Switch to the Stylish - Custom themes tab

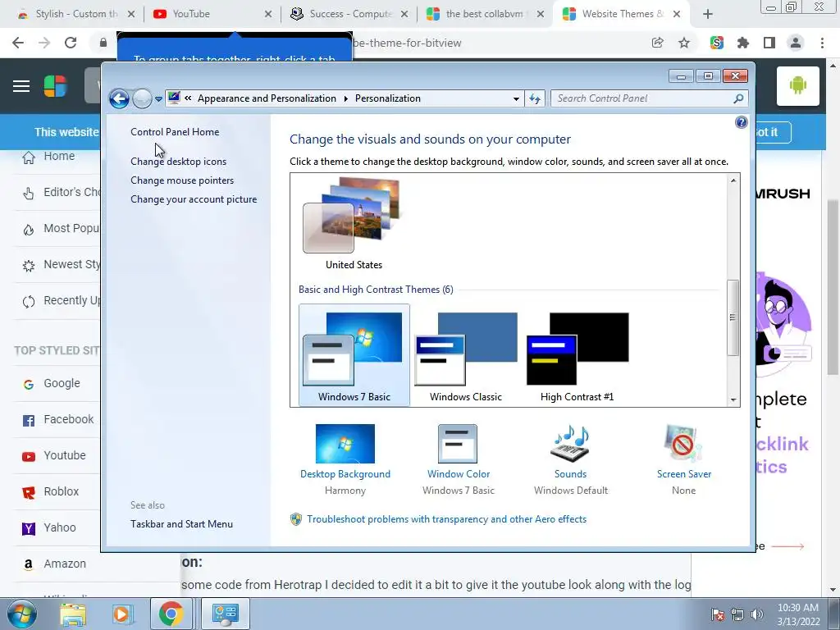point(75,14)
